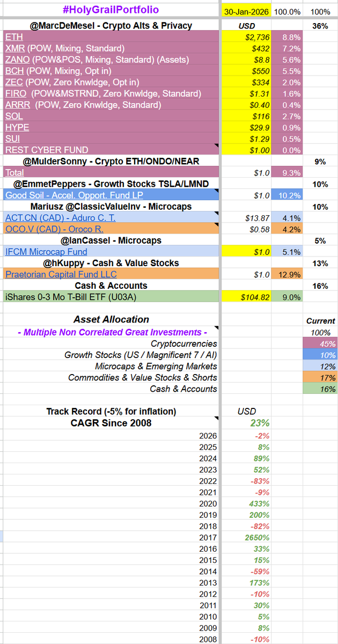Select the BCH price cell $550
This screenshot has height=644, width=338.
247,70
